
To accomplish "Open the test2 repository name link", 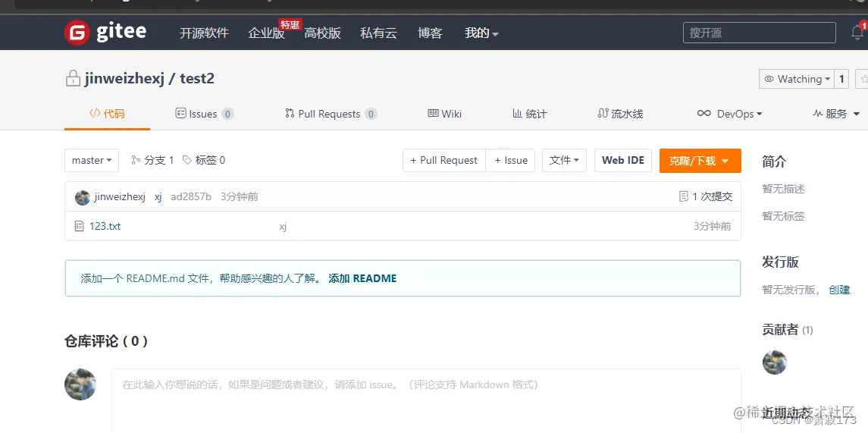I will tap(197, 79).
